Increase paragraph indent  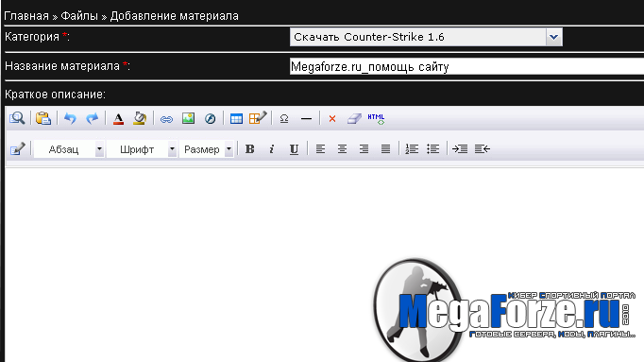pos(460,148)
